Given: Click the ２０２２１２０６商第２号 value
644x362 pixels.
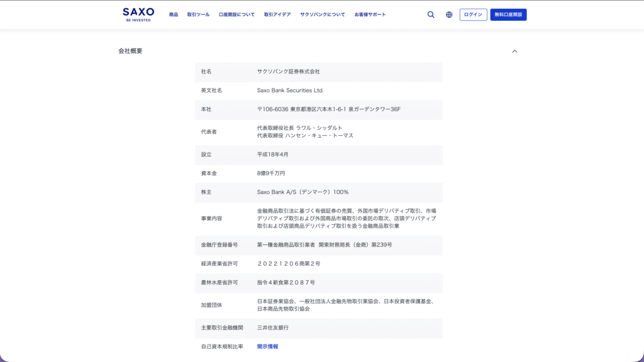Looking at the screenshot, I should (289, 263).
